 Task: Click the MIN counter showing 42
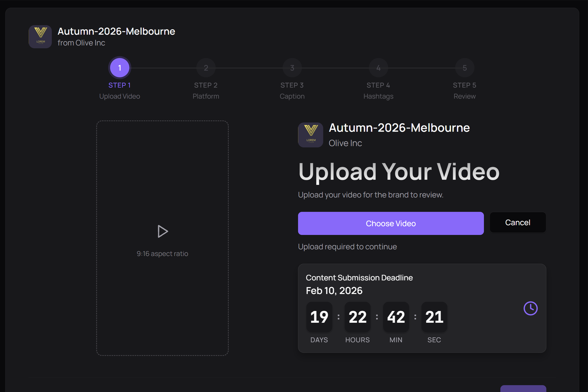pyautogui.click(x=396, y=317)
